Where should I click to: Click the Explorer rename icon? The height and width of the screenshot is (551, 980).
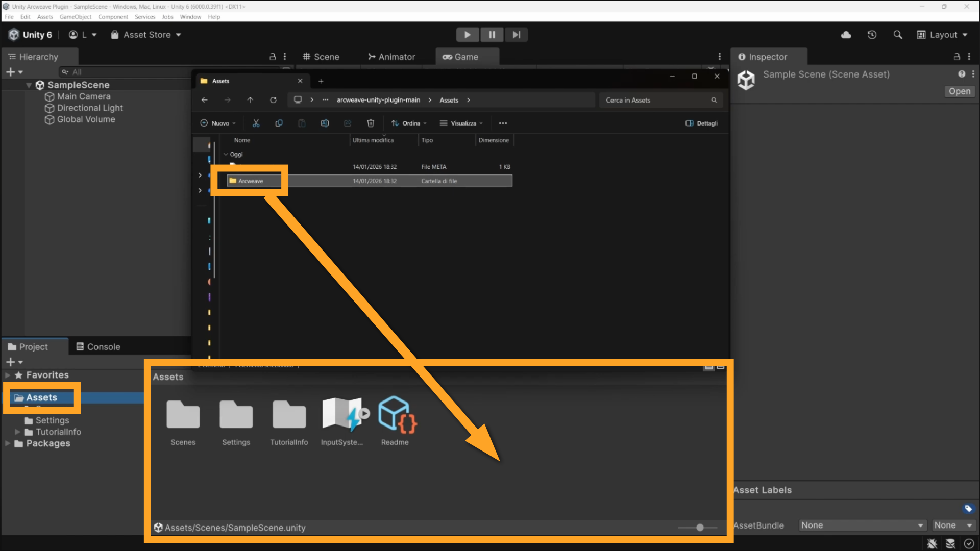click(x=325, y=123)
